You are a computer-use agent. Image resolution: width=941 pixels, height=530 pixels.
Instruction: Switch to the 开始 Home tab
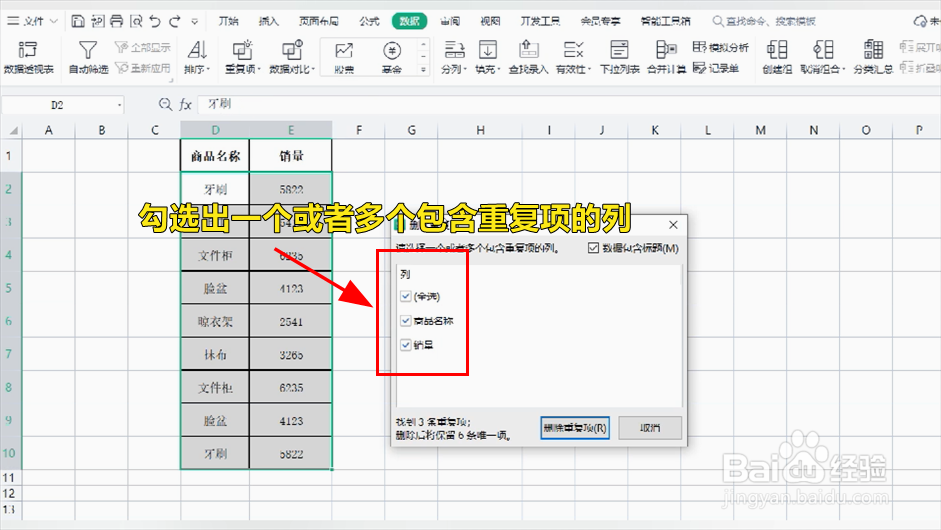click(x=229, y=22)
